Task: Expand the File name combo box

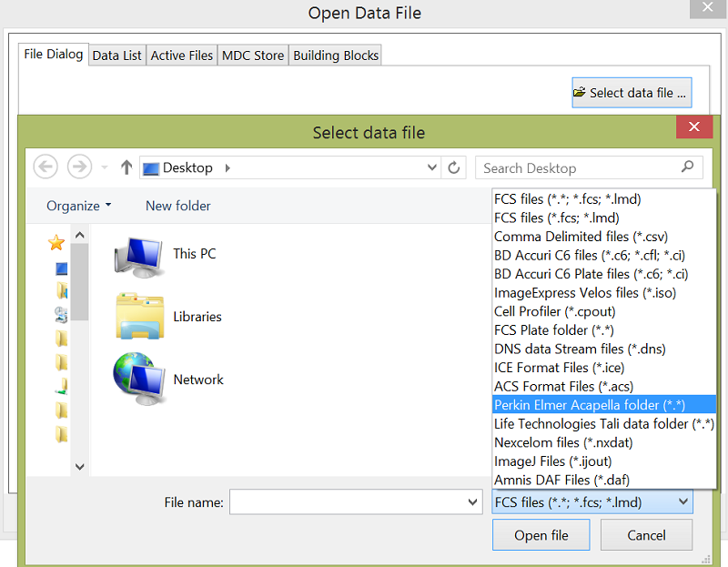Action: 472,501
